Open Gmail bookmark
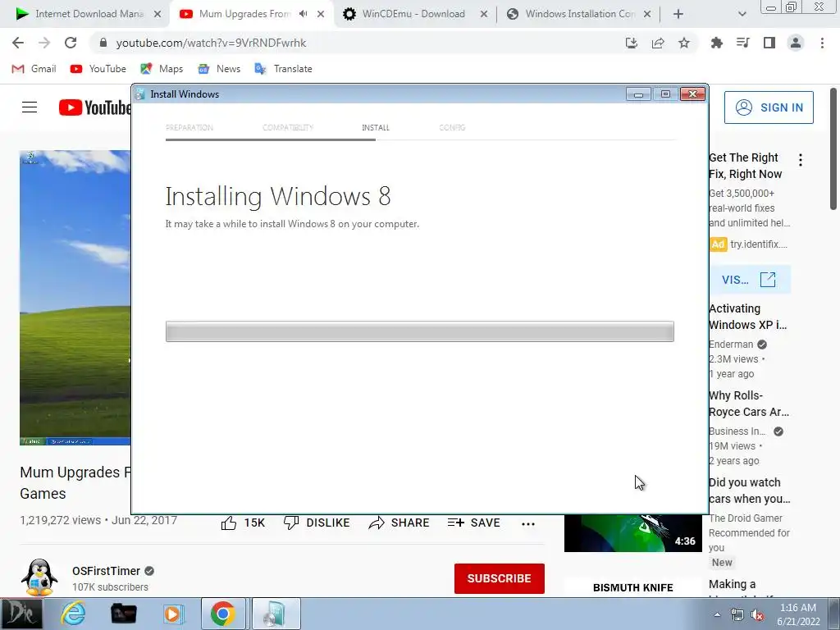Viewport: 840px width, 630px height. coord(34,69)
